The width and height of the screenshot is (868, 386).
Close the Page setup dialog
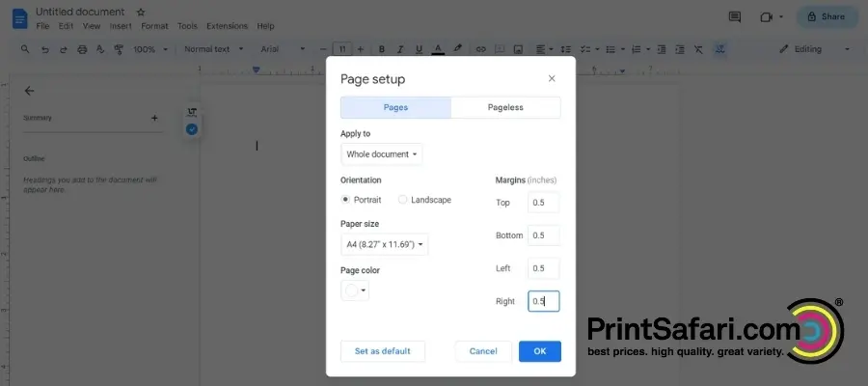(552, 78)
